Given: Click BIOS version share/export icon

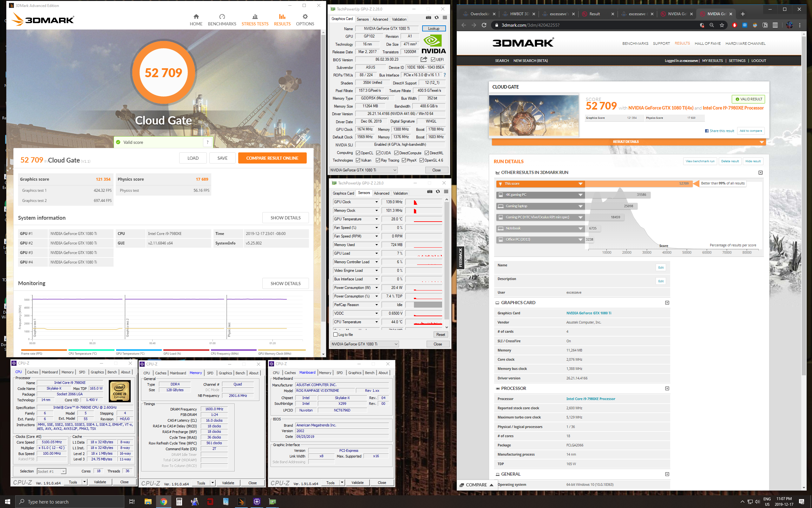Looking at the screenshot, I should 424,59.
